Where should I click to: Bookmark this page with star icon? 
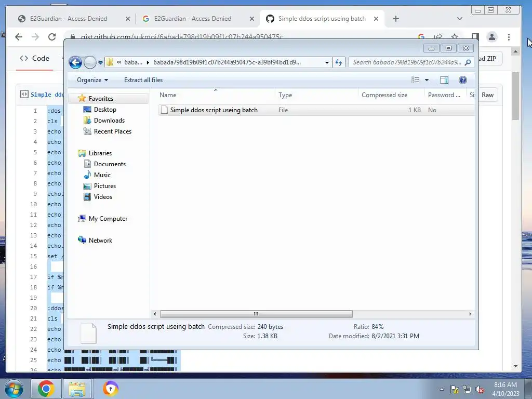pos(455,37)
